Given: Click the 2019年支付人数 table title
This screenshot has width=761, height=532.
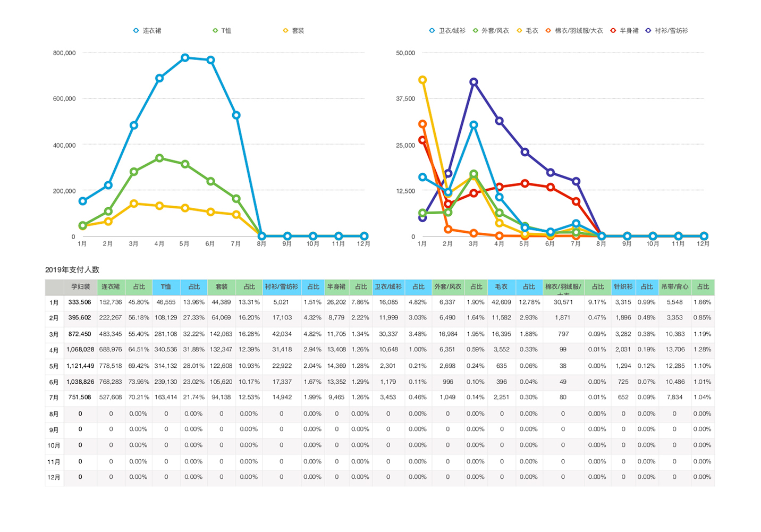Looking at the screenshot, I should [72, 270].
